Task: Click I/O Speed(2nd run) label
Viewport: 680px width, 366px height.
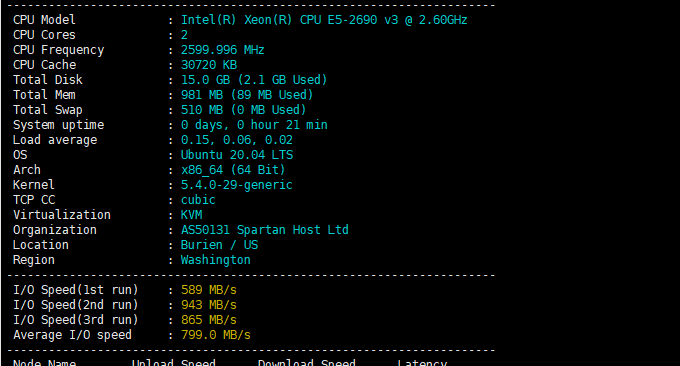Action: pyautogui.click(x=75, y=305)
